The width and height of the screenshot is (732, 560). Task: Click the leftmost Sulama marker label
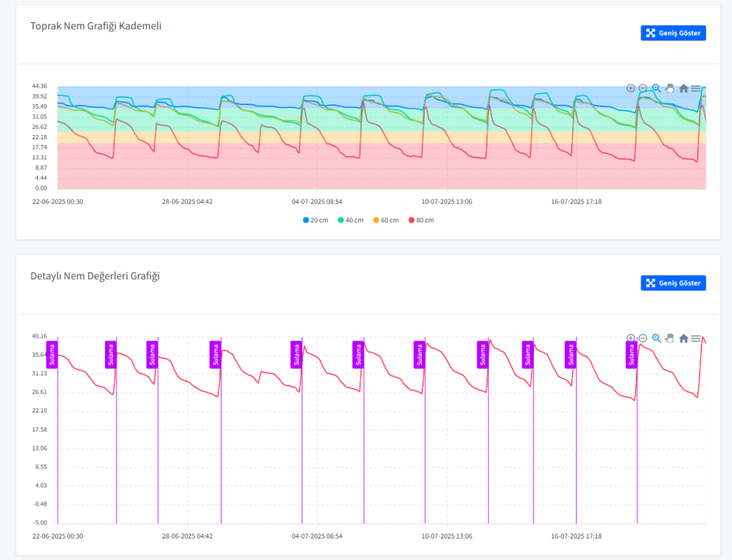pos(61,354)
